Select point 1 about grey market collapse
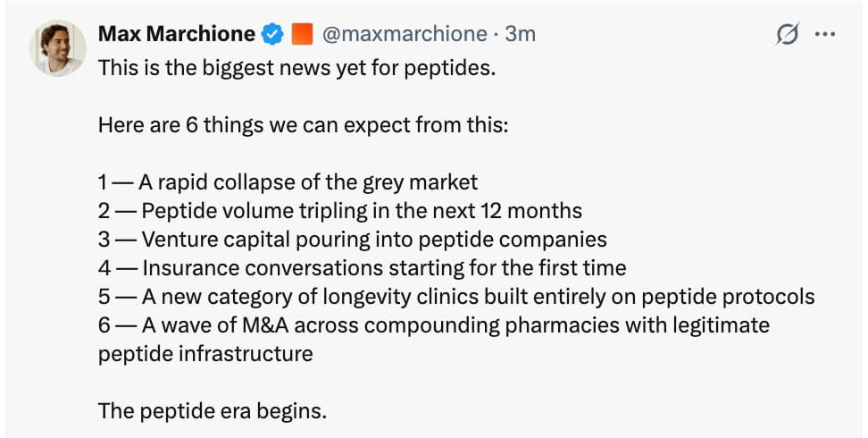 288,182
